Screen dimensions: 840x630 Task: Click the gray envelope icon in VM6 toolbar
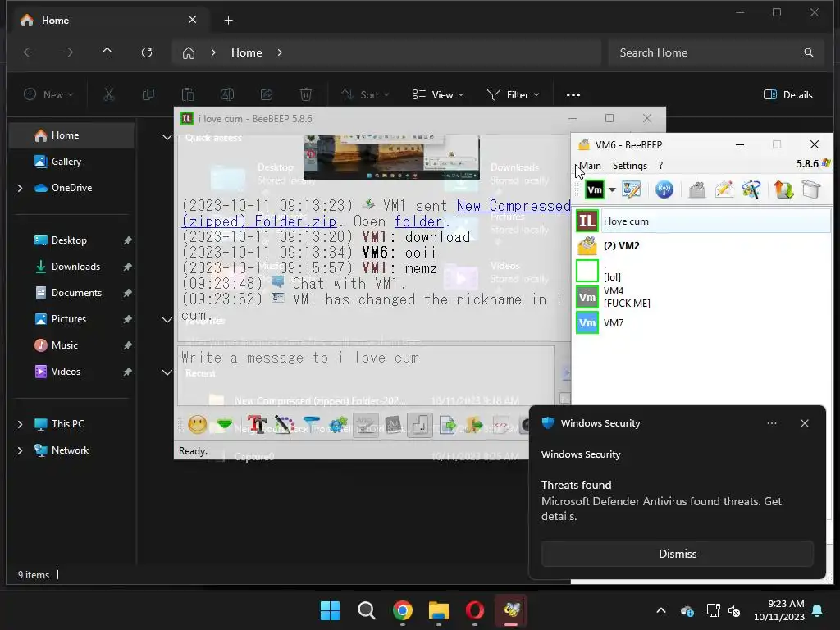[x=697, y=189]
